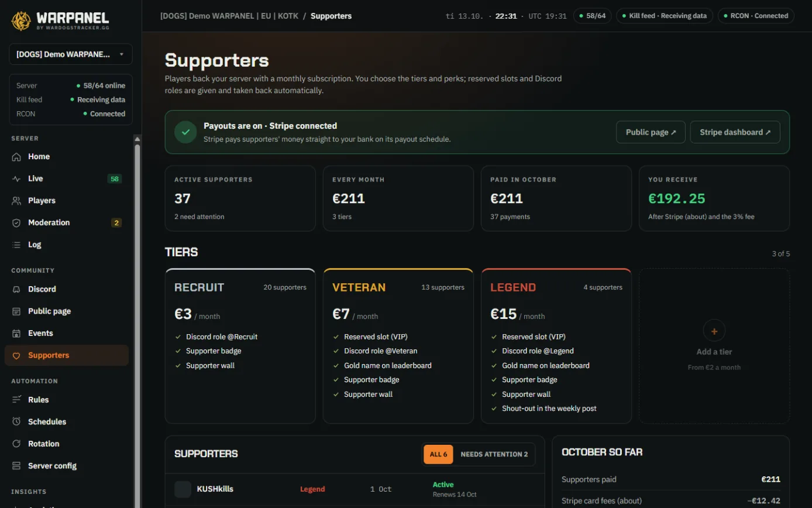Click '4 supporters' on Legend card
812x508 pixels.
[603, 287]
